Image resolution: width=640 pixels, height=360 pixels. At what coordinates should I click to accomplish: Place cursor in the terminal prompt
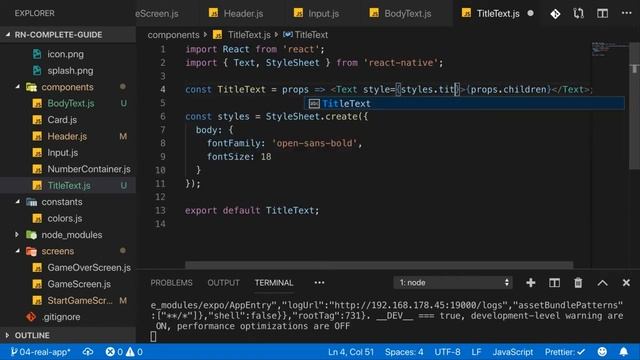153,336
